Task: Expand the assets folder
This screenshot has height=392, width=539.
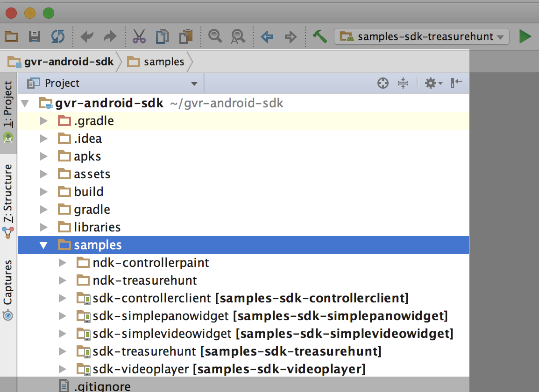Action: click(x=43, y=174)
